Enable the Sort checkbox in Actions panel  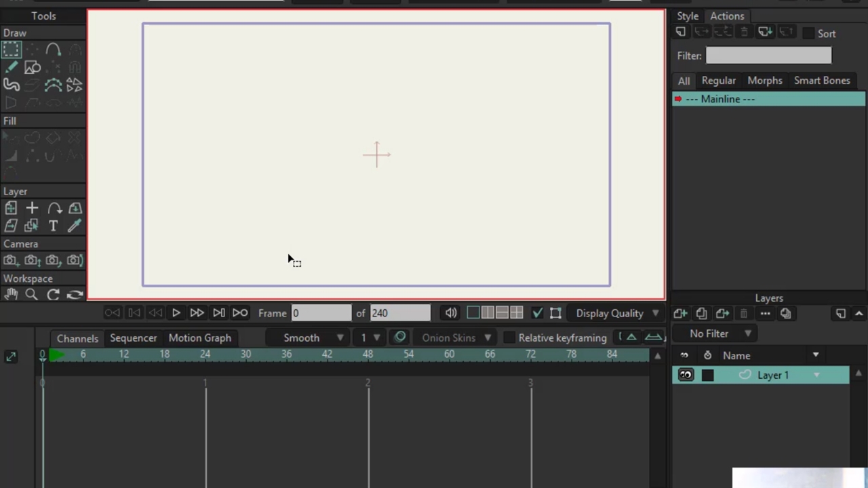click(x=808, y=33)
